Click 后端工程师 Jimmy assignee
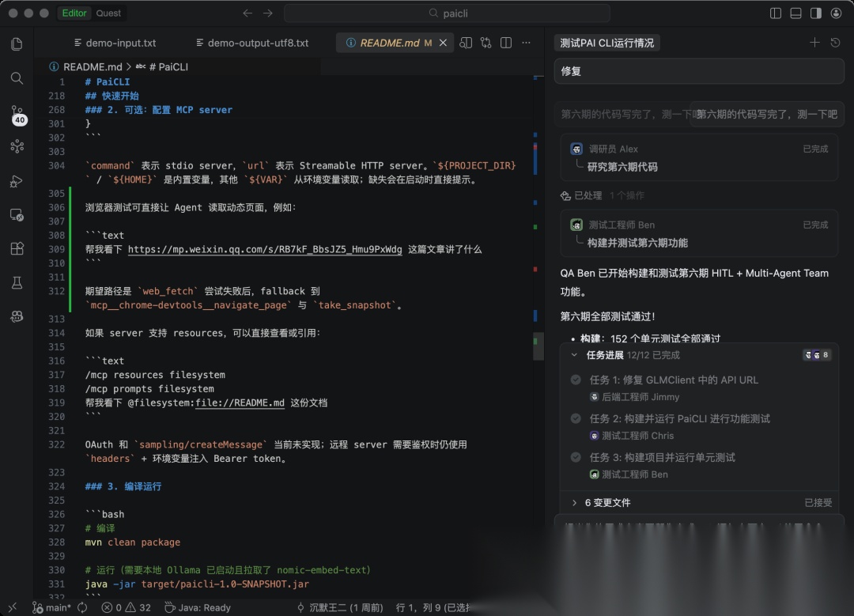Screen dimensions: 854x616 (634, 397)
